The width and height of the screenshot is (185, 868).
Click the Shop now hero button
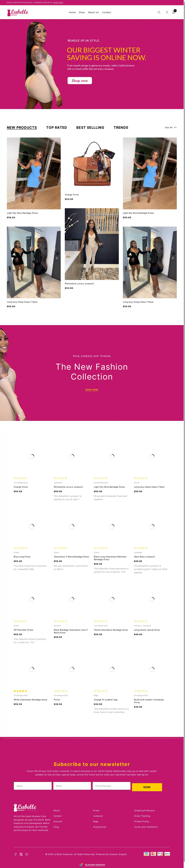80,81
